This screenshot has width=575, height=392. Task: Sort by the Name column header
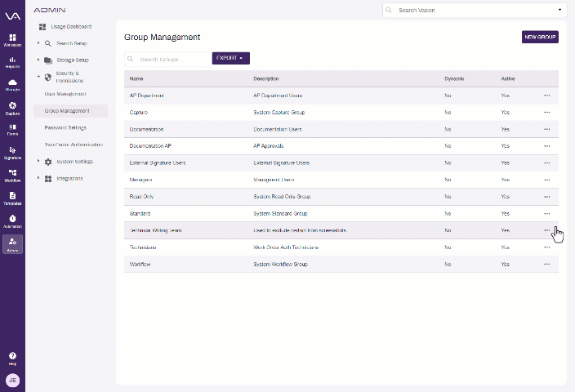(136, 78)
